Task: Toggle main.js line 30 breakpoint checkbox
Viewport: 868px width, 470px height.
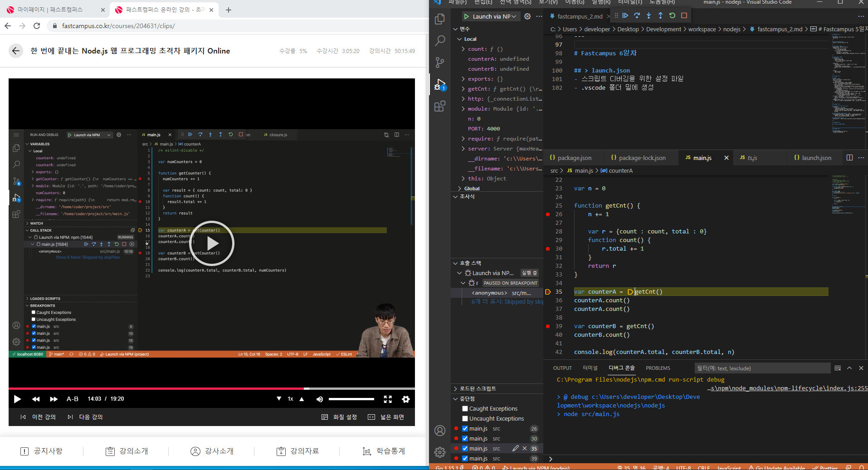Action: tap(465, 438)
